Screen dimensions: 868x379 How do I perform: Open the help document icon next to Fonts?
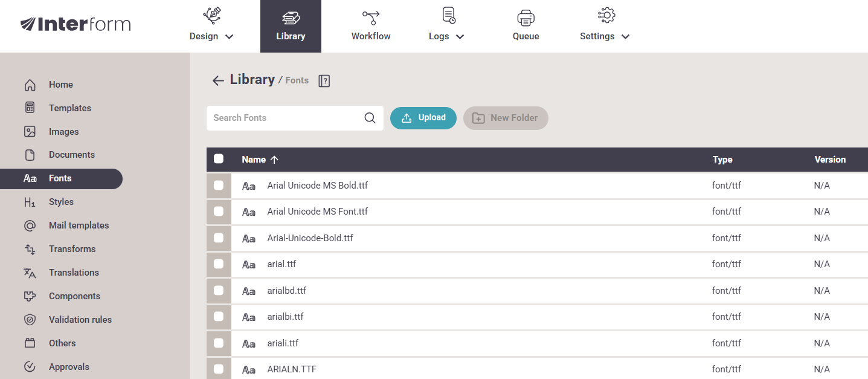pyautogui.click(x=324, y=81)
